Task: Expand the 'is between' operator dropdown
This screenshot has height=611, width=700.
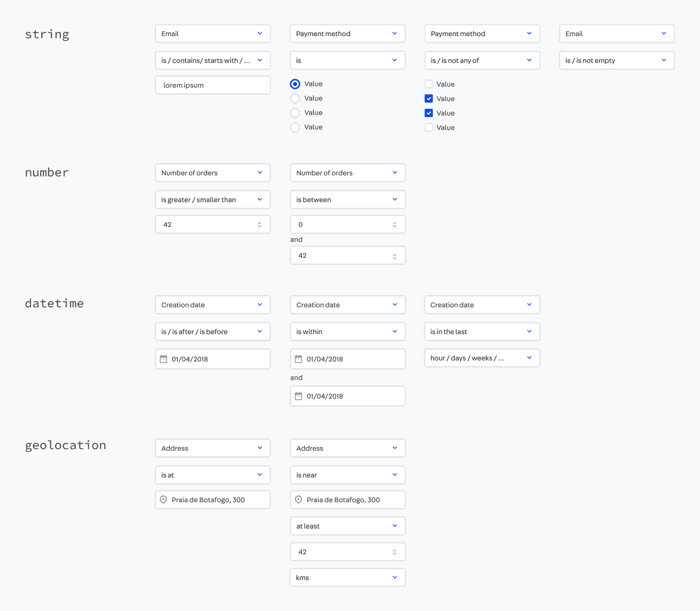Action: click(347, 200)
